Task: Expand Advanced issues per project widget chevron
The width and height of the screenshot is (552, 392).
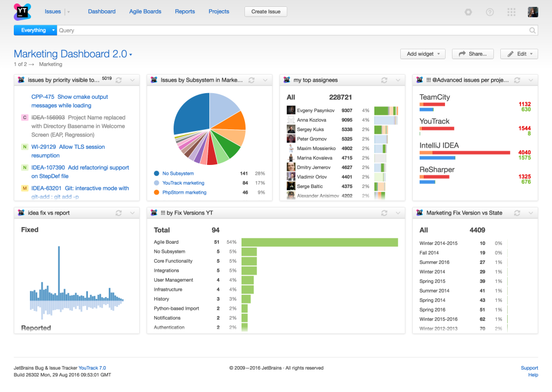Action: tap(531, 80)
